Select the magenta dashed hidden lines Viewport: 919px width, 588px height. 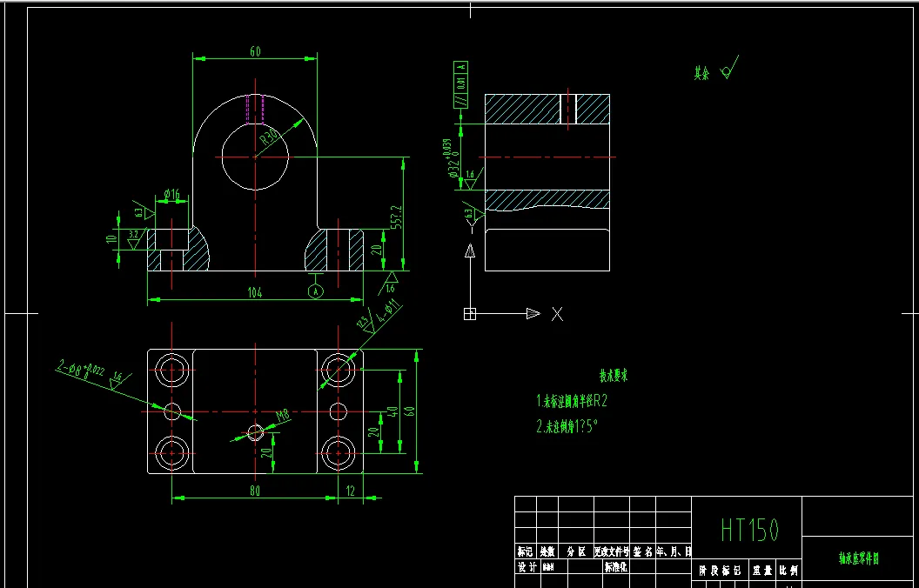255,109
